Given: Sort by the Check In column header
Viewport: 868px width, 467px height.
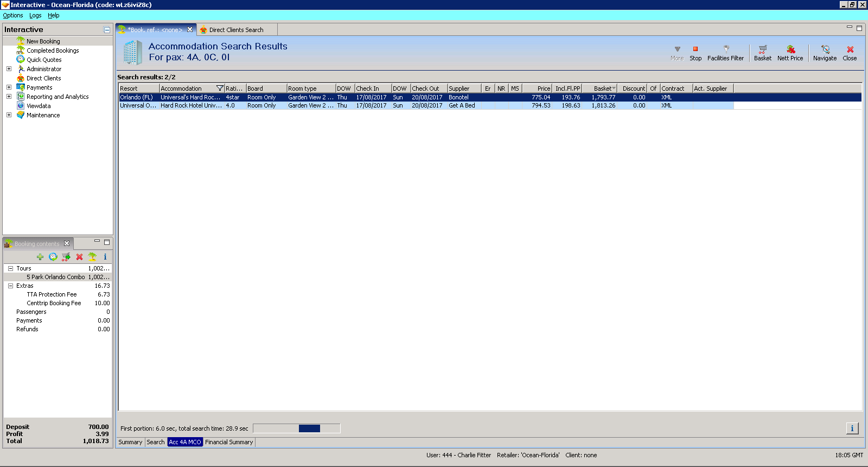Looking at the screenshot, I should pos(373,89).
